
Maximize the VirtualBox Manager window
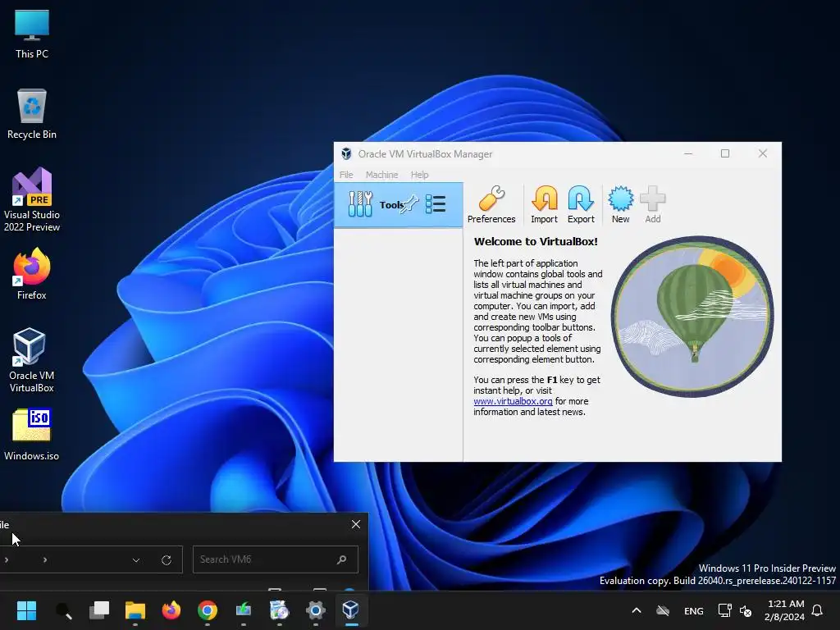point(725,153)
